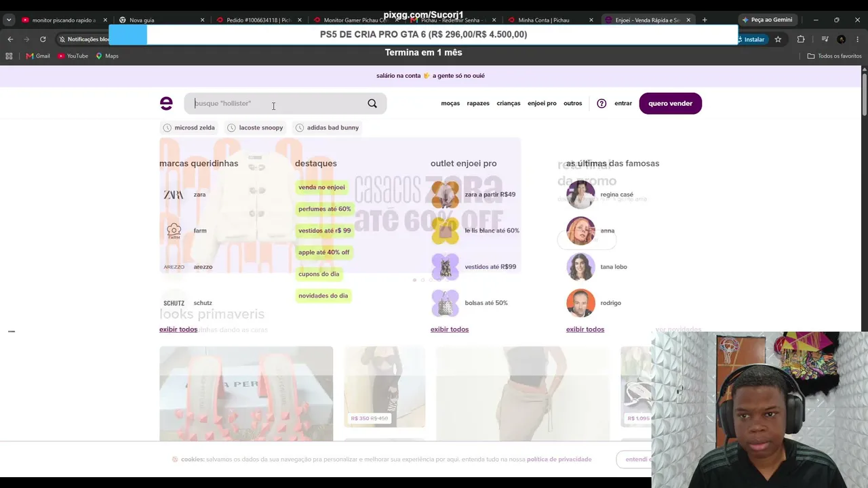Open the tab search dropdown arrow
This screenshot has height=488, width=868.
pos(9,20)
